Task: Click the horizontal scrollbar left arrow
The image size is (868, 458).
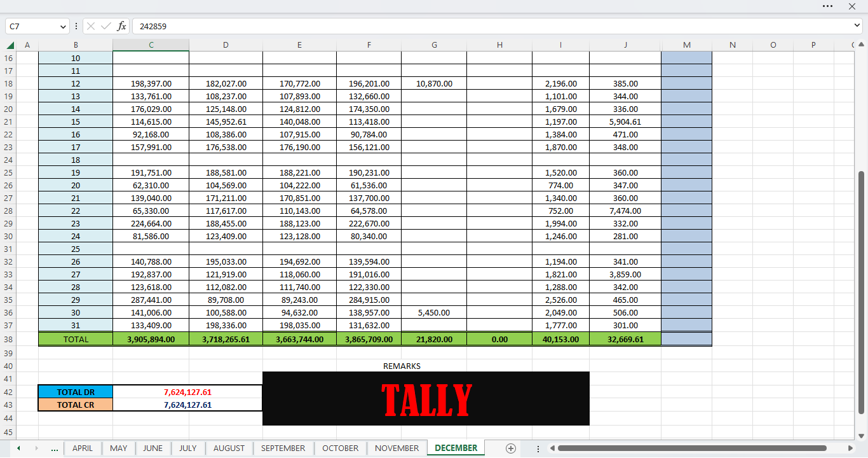Action: coord(552,448)
